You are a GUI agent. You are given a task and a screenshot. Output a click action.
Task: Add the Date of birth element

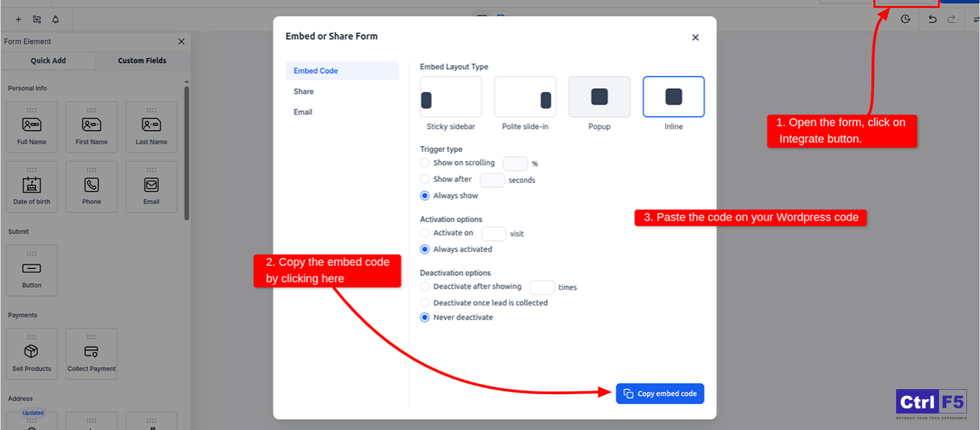tap(32, 186)
